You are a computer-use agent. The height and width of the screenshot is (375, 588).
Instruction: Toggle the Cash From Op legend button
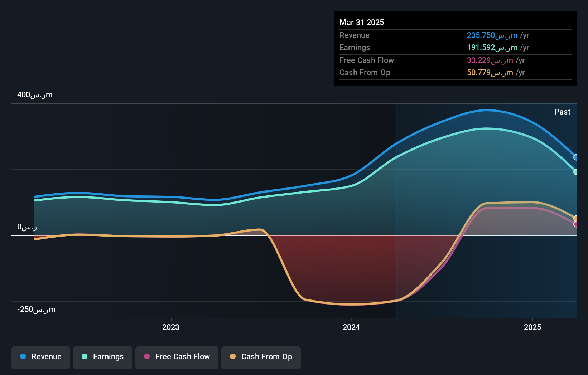pos(261,357)
